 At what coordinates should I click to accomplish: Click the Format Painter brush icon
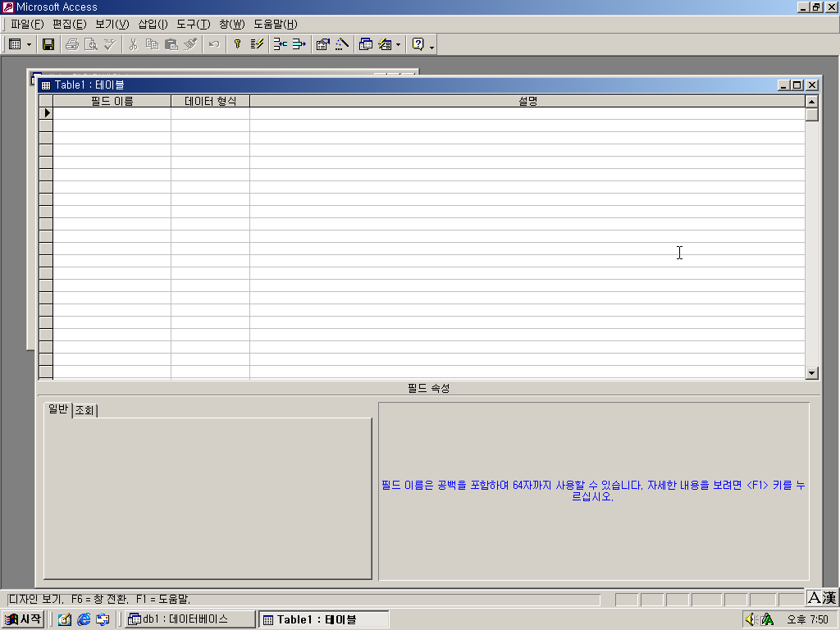pyautogui.click(x=190, y=44)
